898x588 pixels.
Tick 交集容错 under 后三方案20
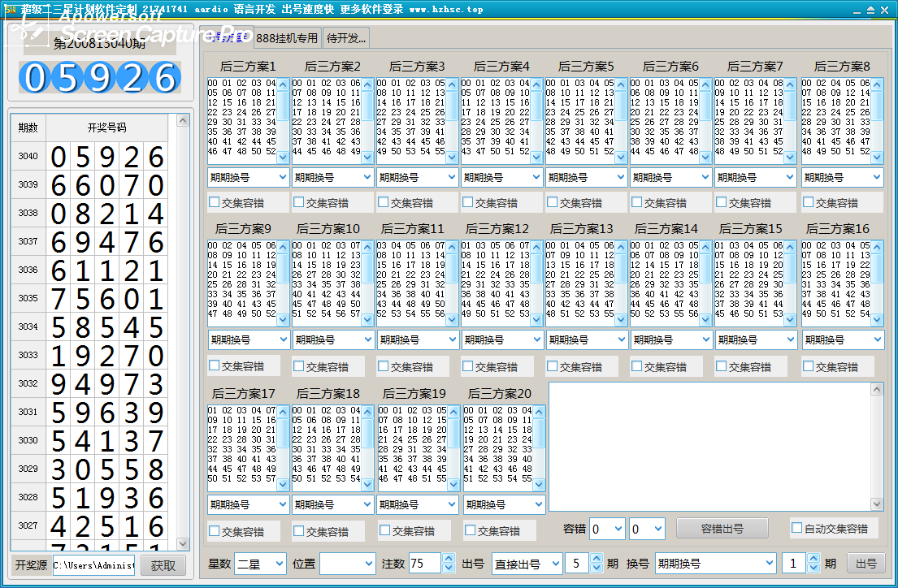(471, 530)
